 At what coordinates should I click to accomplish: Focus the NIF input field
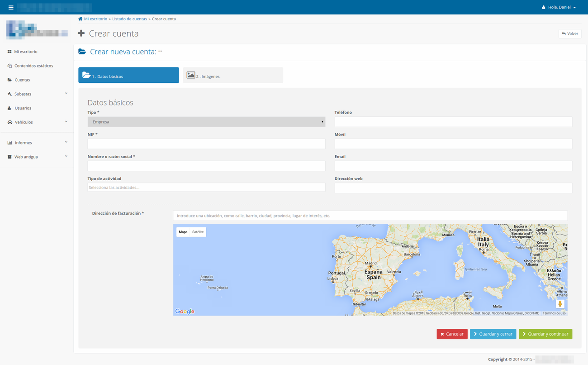(x=206, y=144)
